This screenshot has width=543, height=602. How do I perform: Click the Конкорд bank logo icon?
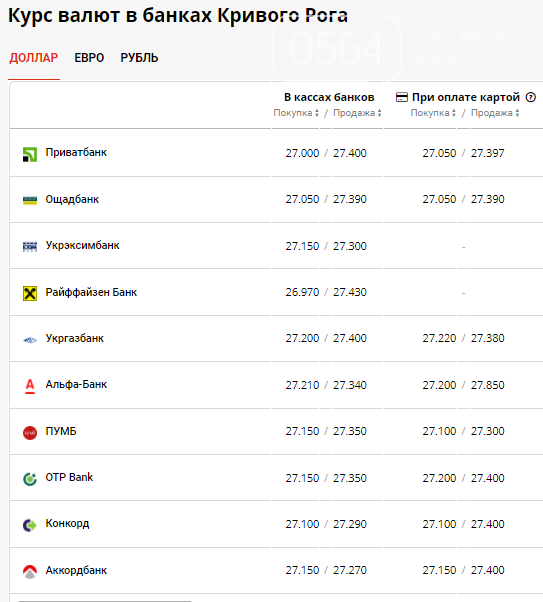point(30,525)
